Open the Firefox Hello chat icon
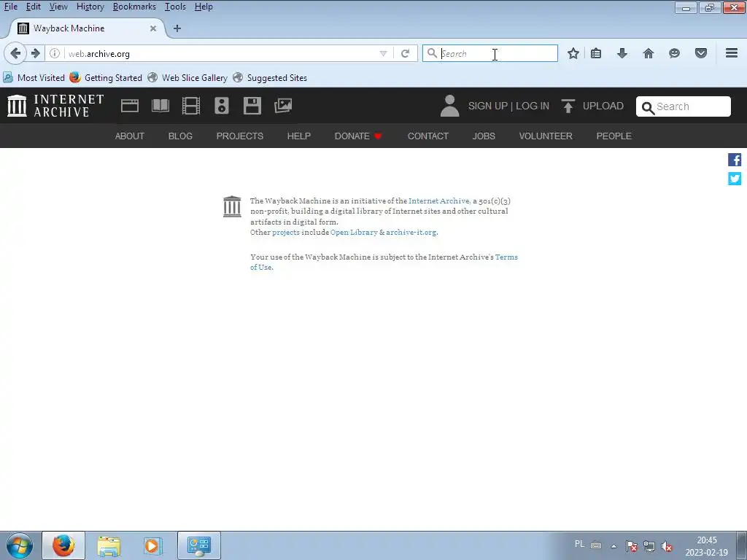The height and width of the screenshot is (560, 747). pos(674,53)
